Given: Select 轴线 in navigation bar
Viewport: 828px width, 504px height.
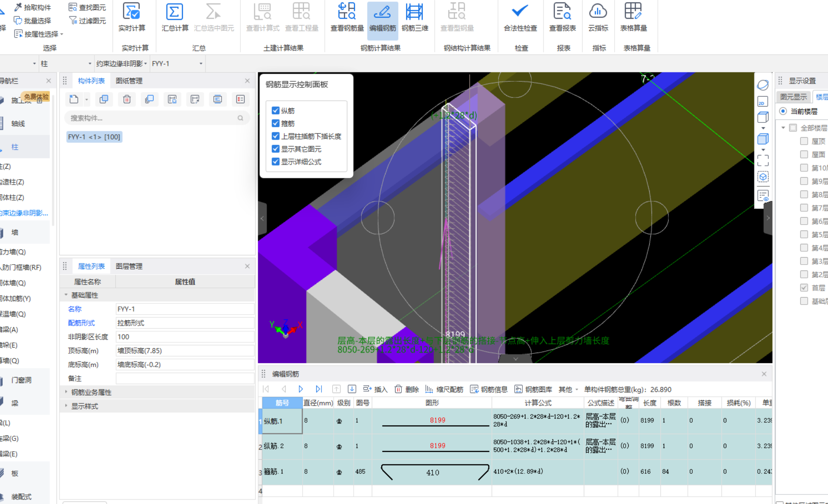Looking at the screenshot, I should [18, 124].
